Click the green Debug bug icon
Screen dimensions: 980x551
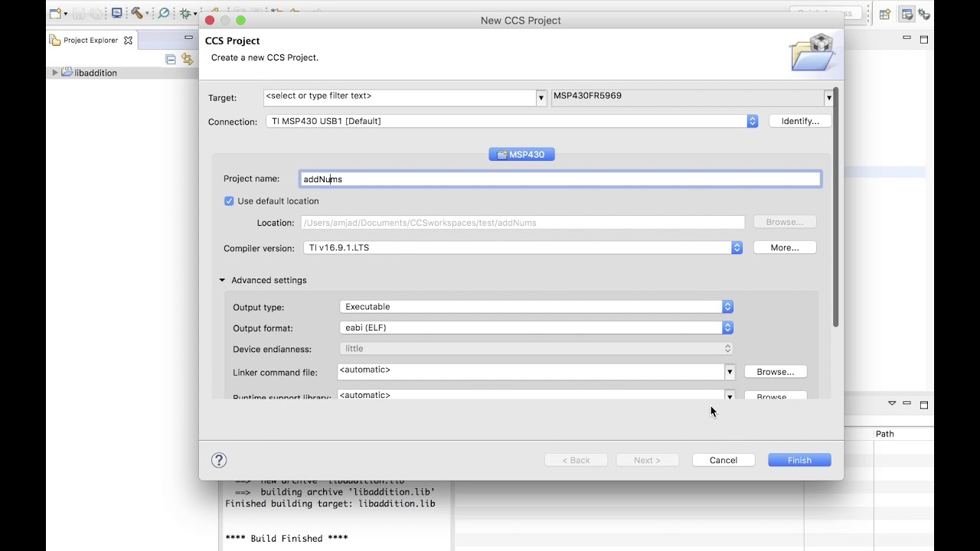pyautogui.click(x=185, y=13)
